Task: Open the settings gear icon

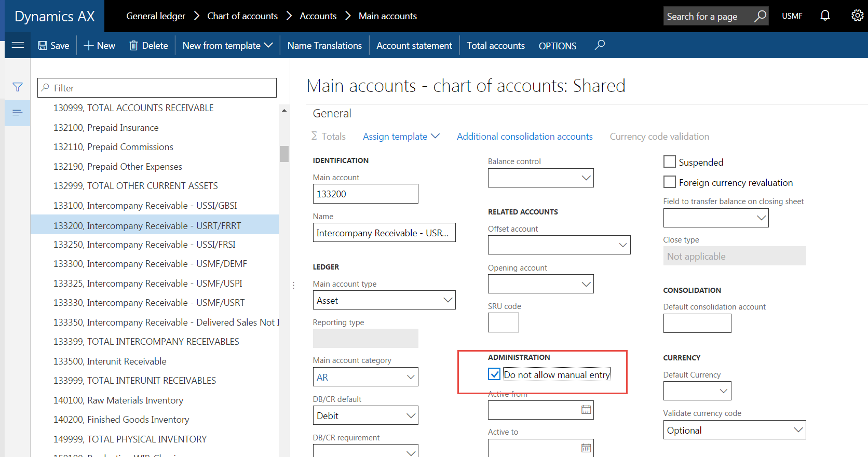Action: point(857,16)
